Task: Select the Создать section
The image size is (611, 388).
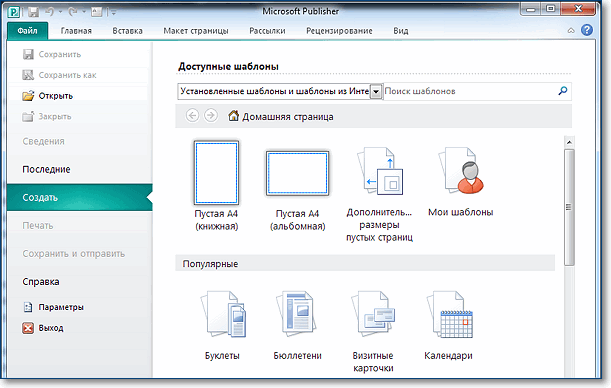Action: click(x=79, y=197)
